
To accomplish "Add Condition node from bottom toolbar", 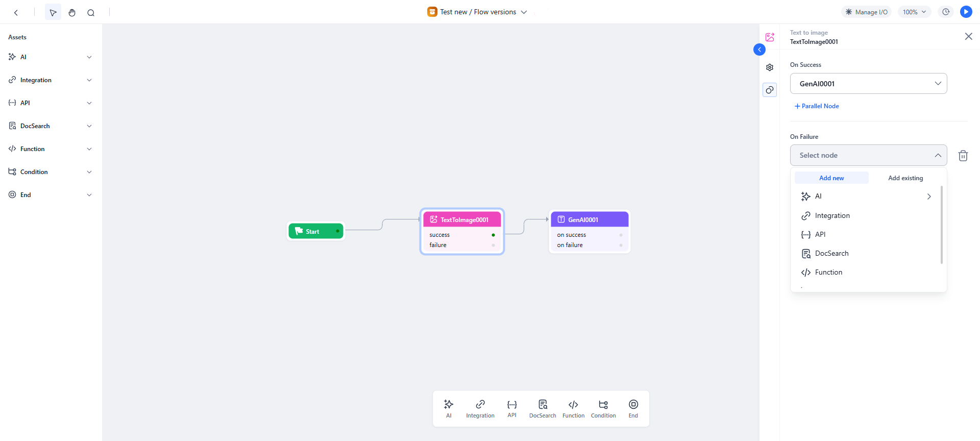I will [603, 408].
